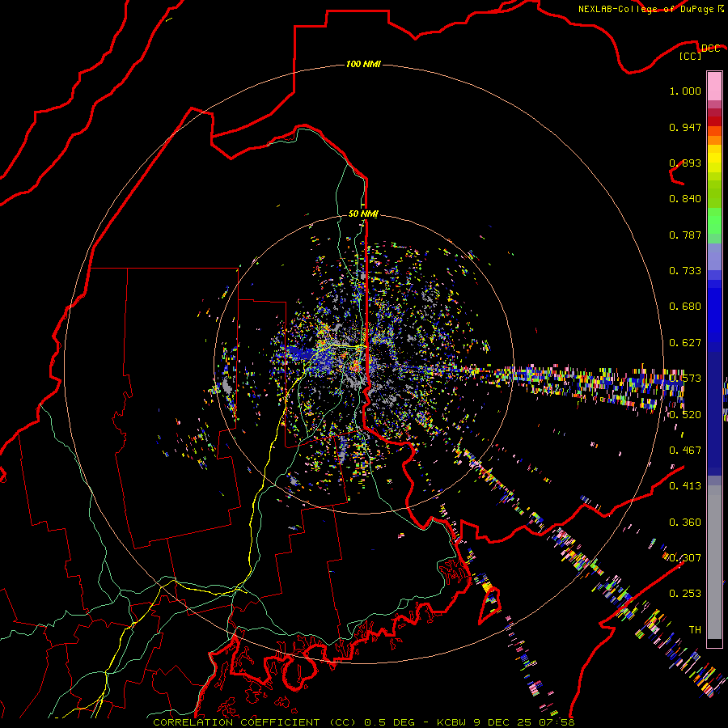The height and width of the screenshot is (728, 728).
Task: Click the KCBW 9 DEC 25 07:58 timestamp
Action: [506, 722]
